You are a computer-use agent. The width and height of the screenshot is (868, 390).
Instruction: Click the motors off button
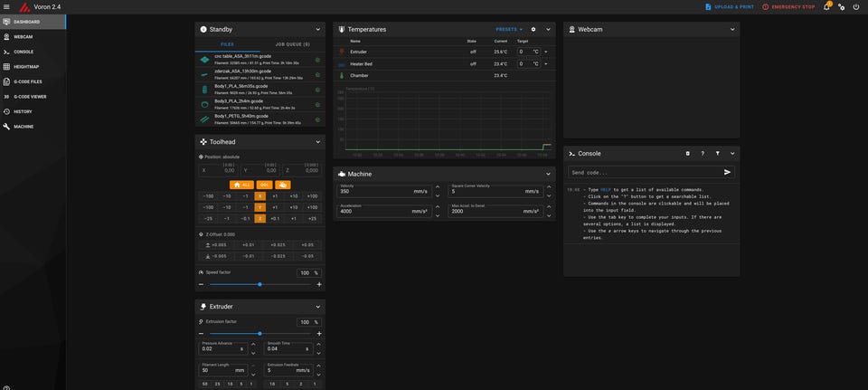[282, 185]
